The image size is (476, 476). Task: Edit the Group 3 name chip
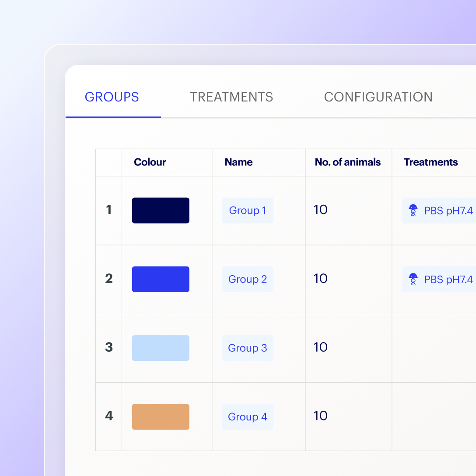click(x=248, y=348)
